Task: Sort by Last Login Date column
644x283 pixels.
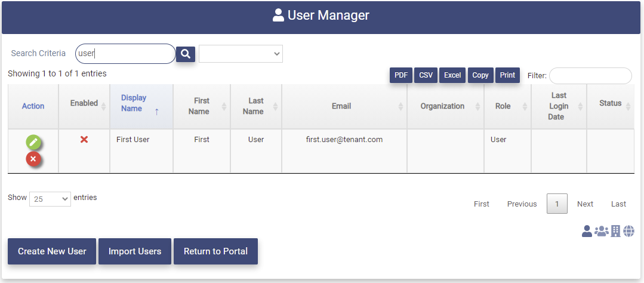Action: point(559,106)
